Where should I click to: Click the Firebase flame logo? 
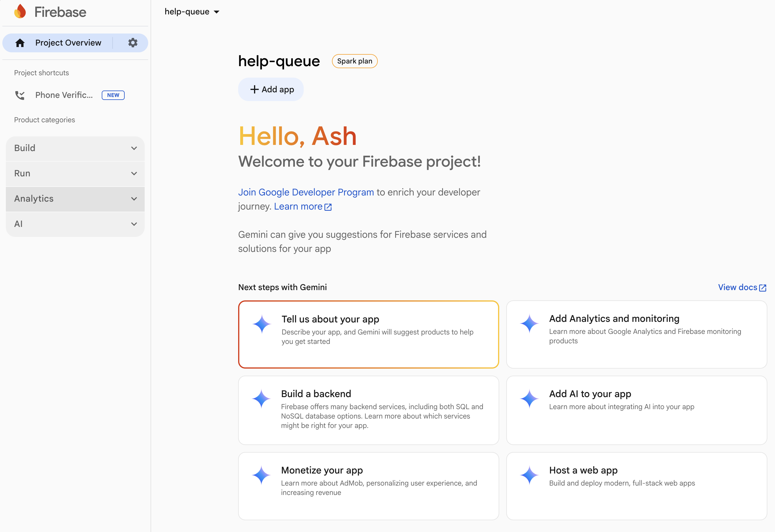[x=20, y=11]
